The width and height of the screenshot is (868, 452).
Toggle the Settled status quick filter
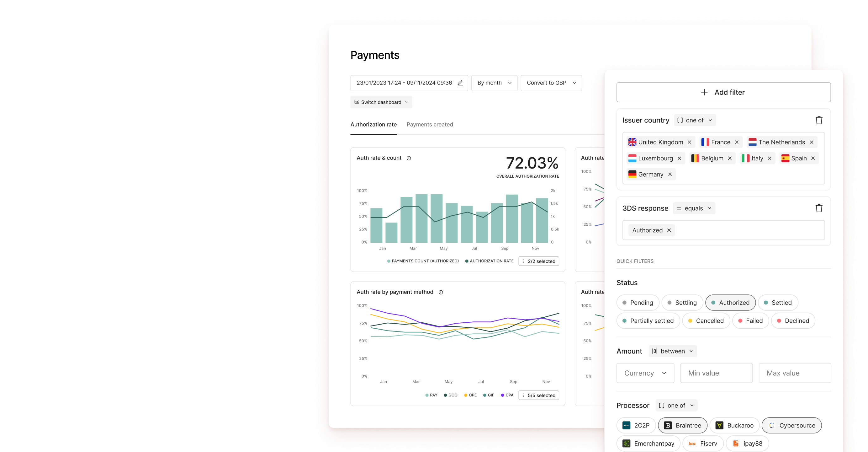coord(778,303)
